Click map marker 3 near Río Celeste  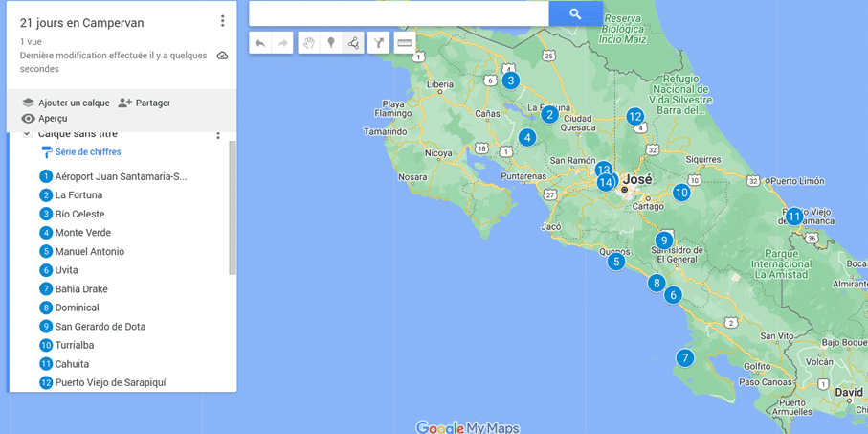click(x=510, y=80)
